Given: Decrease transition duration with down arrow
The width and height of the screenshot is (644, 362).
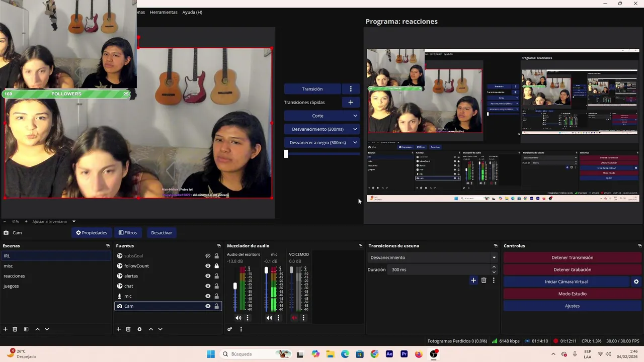Looking at the screenshot, I should coord(494,272).
